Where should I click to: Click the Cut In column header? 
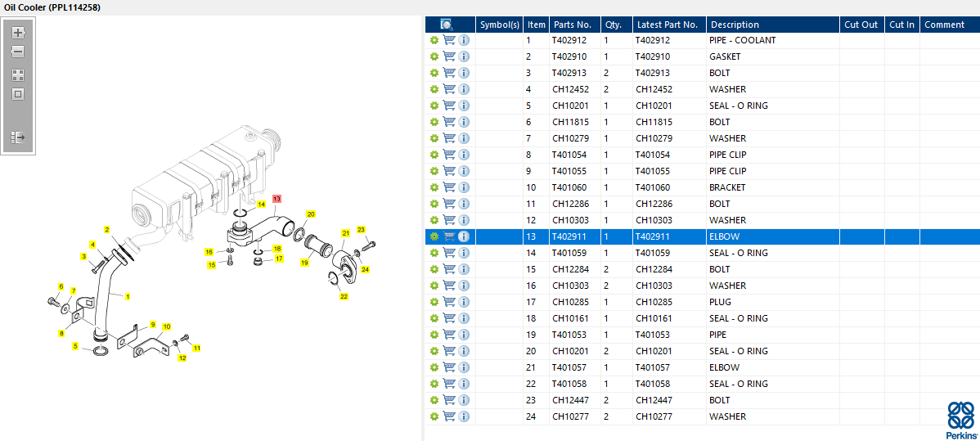[901, 25]
